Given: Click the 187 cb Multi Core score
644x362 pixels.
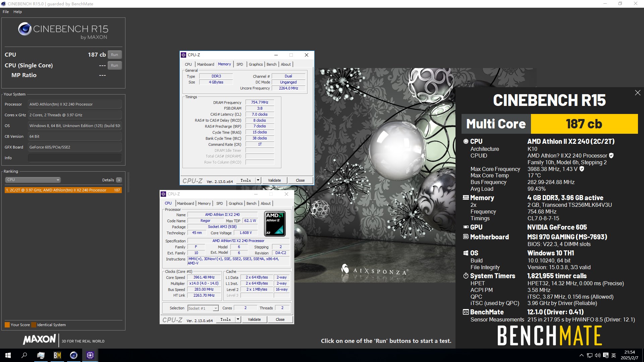Looking at the screenshot, I should point(584,124).
